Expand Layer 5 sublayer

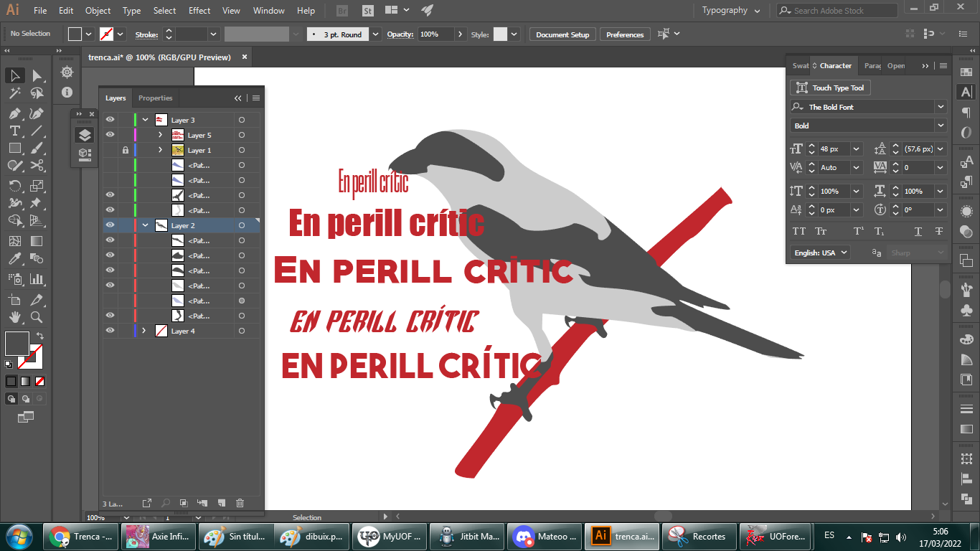pyautogui.click(x=160, y=135)
